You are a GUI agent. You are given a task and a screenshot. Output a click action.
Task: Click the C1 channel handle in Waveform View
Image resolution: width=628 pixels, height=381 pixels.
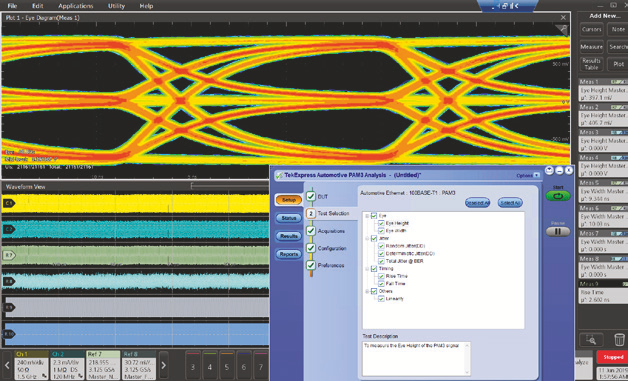point(9,203)
